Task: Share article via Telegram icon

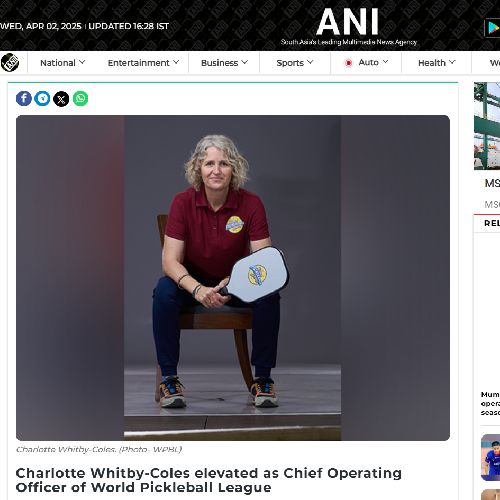Action: [x=42, y=99]
